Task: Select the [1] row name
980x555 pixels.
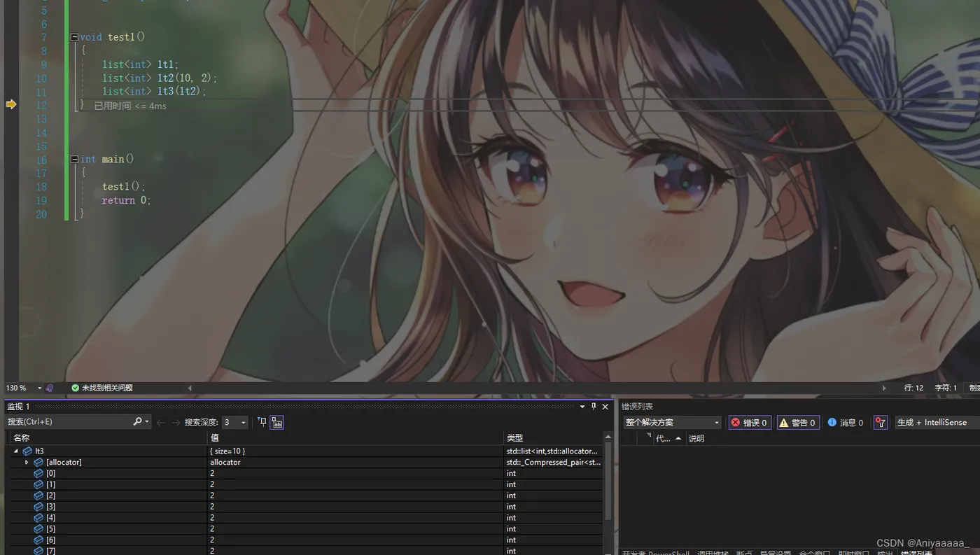Action: 50,485
